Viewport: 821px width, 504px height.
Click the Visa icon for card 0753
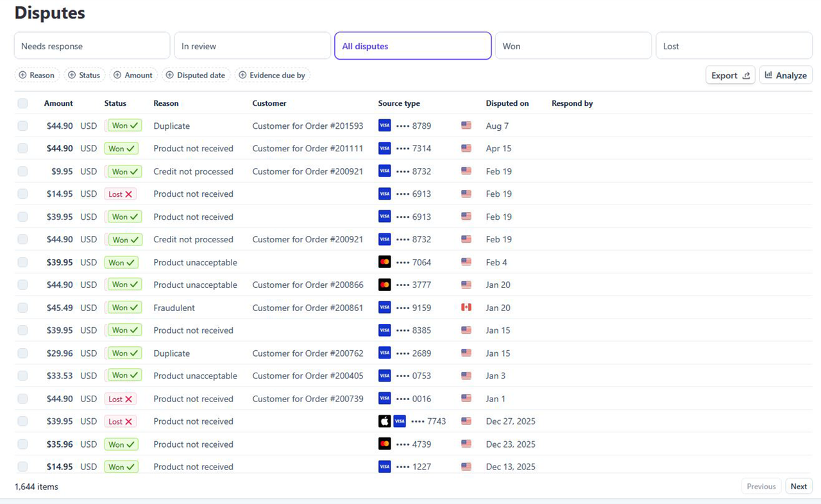coord(384,376)
